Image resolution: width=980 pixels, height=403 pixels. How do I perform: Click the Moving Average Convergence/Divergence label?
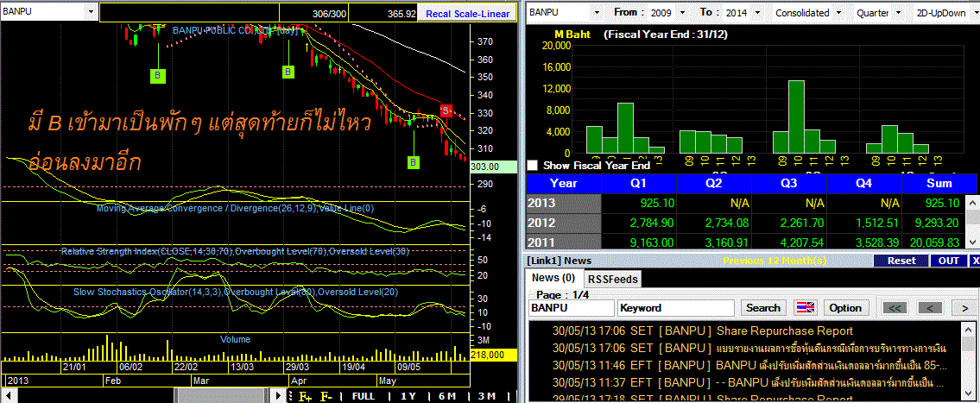tap(236, 208)
